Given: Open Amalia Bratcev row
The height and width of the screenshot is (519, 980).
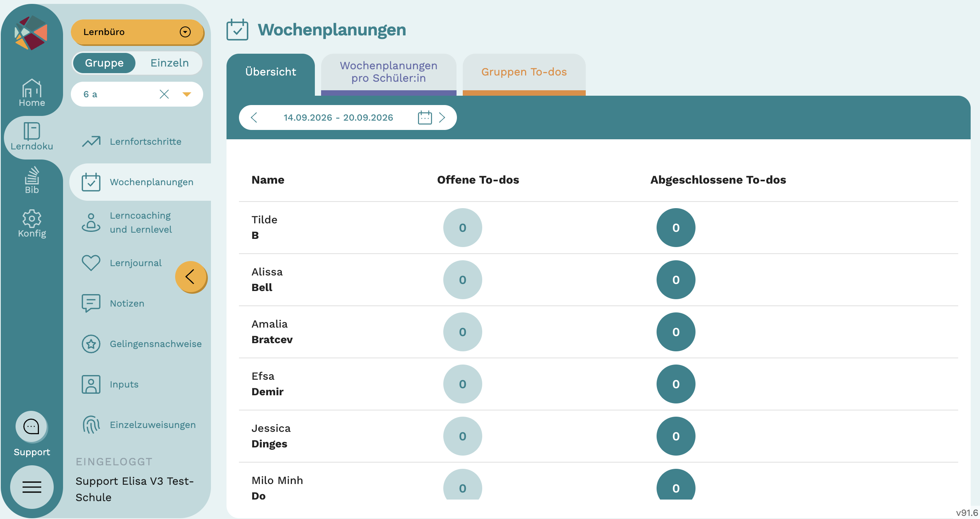Looking at the screenshot, I should click(x=599, y=332).
